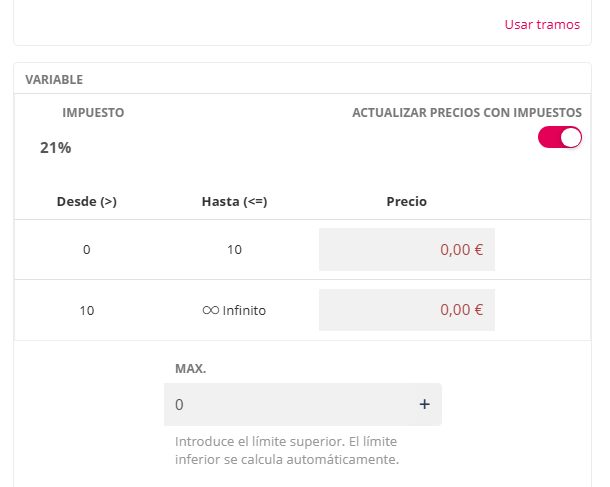Viewport: 610px width, 487px height.
Task: Click the Hasta (<=) column header
Action: pyautogui.click(x=234, y=201)
